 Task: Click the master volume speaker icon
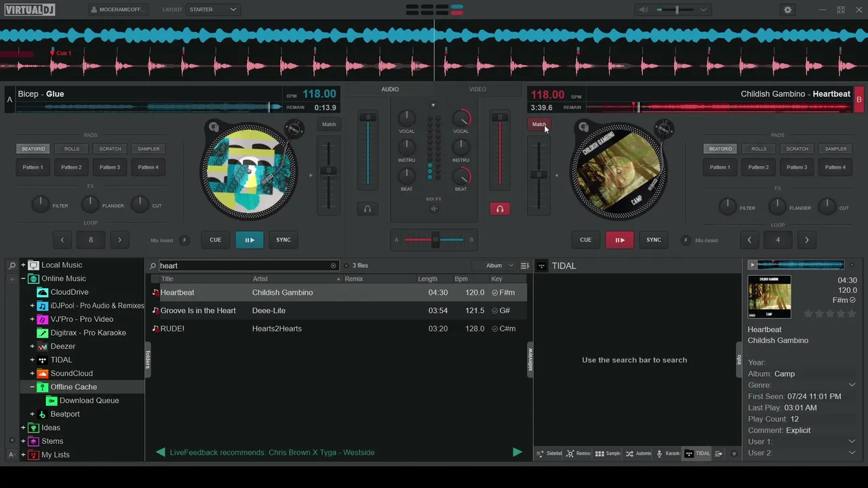pyautogui.click(x=644, y=9)
